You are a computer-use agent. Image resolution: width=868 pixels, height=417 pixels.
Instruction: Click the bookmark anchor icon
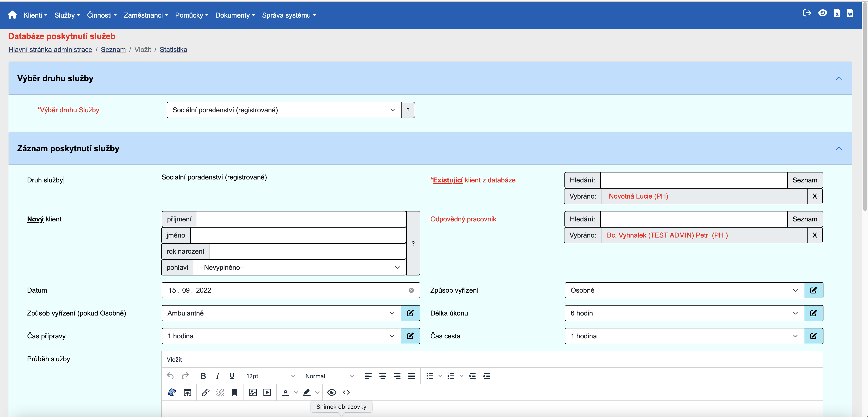tap(235, 392)
